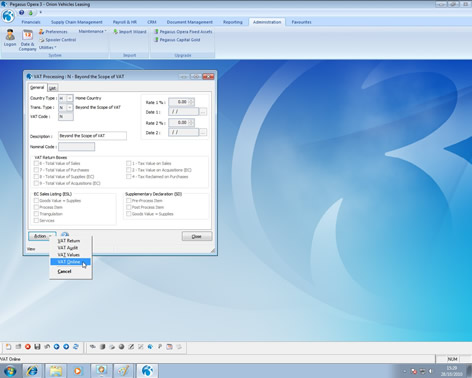Expand the Country Type dropdown
The width and height of the screenshot is (472, 378).
pyautogui.click(x=70, y=98)
